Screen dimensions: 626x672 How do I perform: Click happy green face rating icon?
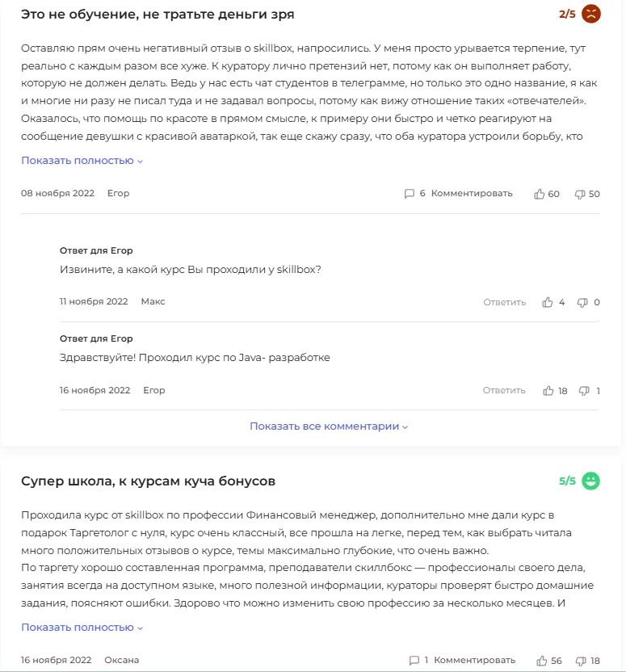(591, 481)
